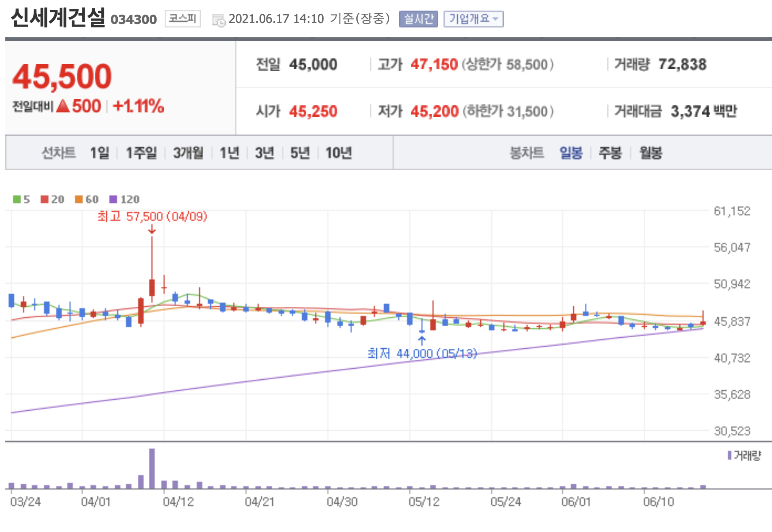772x532 pixels.
Task: Click the green 5-day moving average swatch
Action: tap(17, 200)
